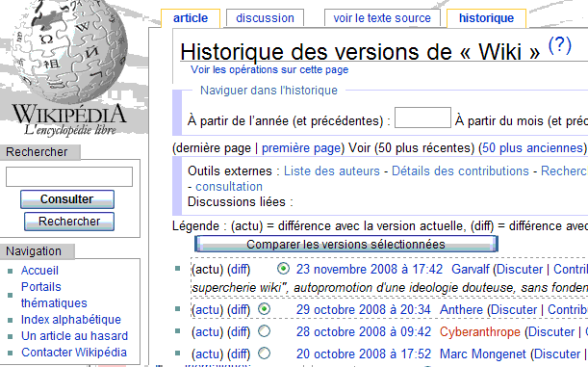Open user page of Marc Mongenet
The width and height of the screenshot is (588, 367).
point(483,354)
